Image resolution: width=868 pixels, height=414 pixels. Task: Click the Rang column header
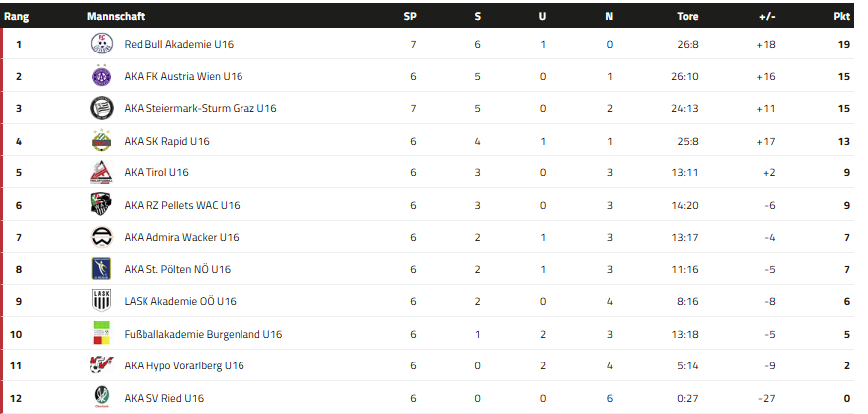click(17, 17)
